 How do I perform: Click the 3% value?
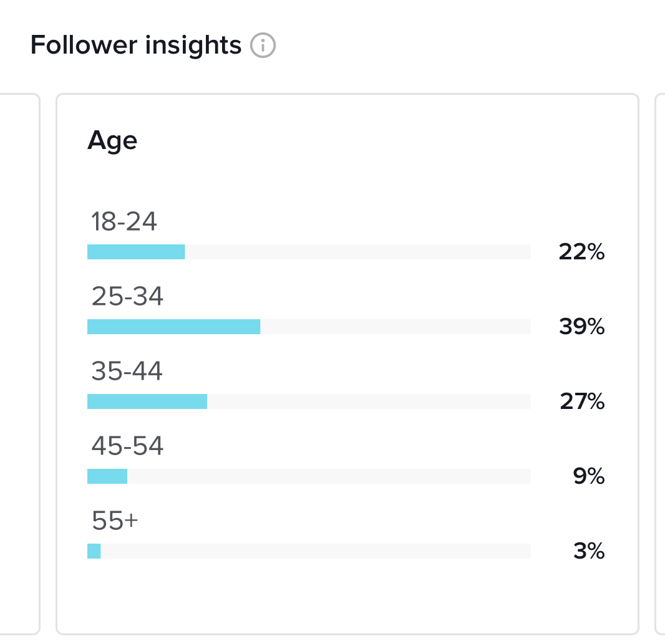589,552
